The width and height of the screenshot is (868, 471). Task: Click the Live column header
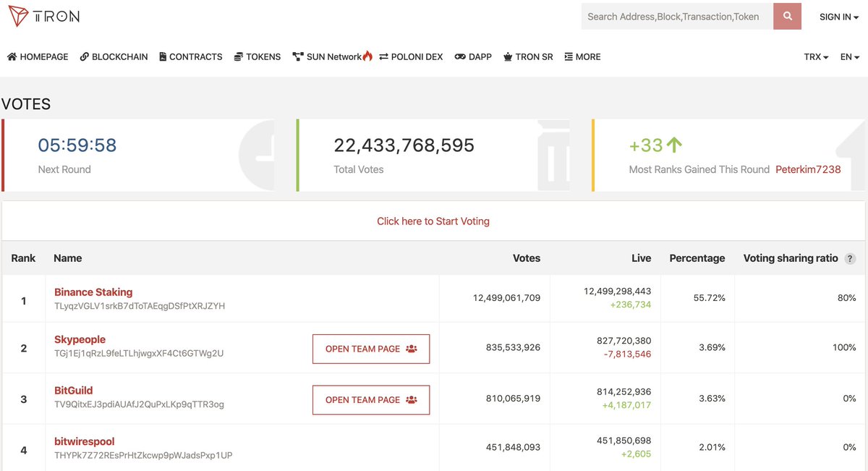tap(641, 258)
